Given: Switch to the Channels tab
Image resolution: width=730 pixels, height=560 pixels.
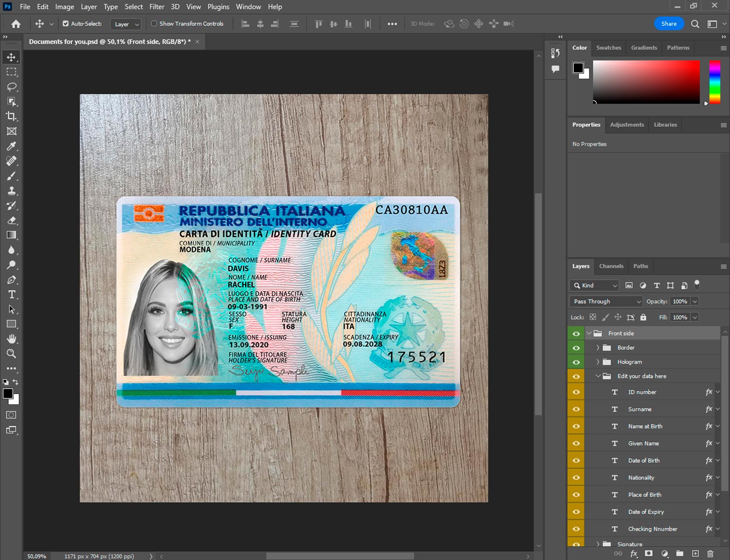Looking at the screenshot, I should click(x=611, y=266).
